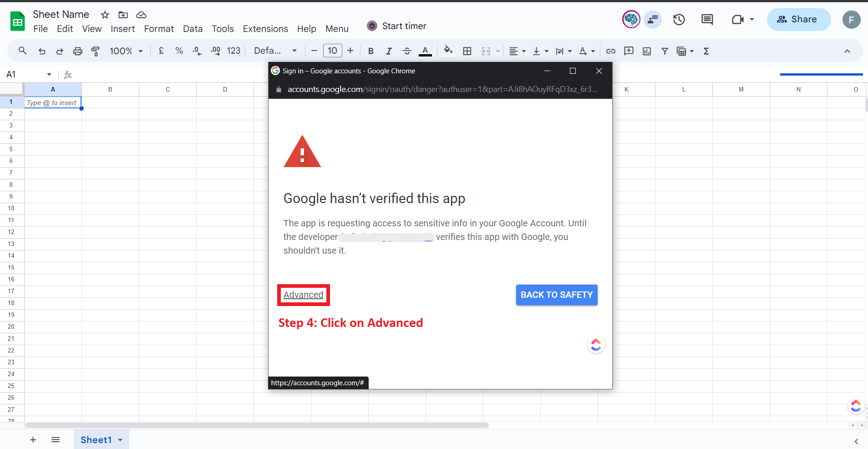The height and width of the screenshot is (449, 868).
Task: Open more number formats 123
Action: 233,51
